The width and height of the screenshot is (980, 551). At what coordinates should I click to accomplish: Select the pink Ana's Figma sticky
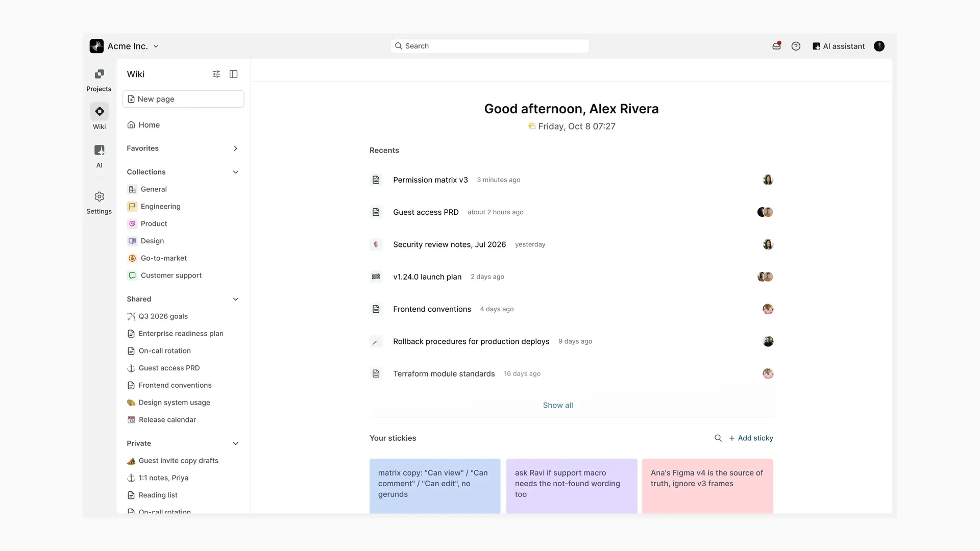pos(707,486)
